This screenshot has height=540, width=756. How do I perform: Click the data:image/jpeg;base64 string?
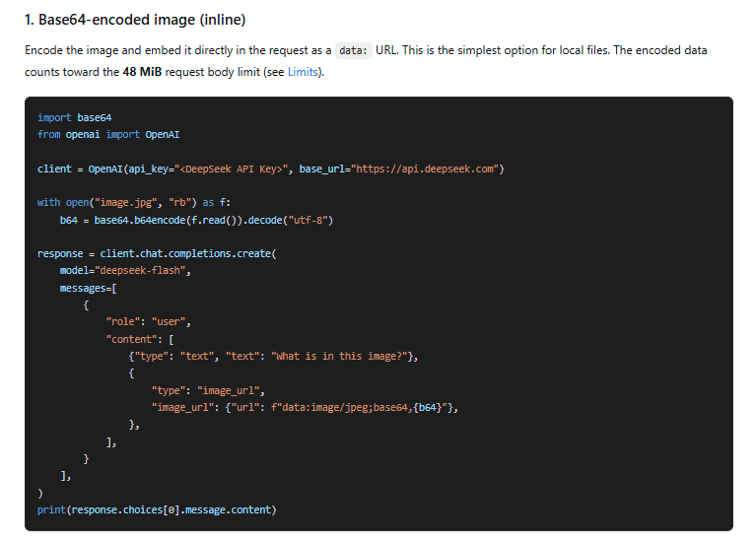[x=362, y=407]
